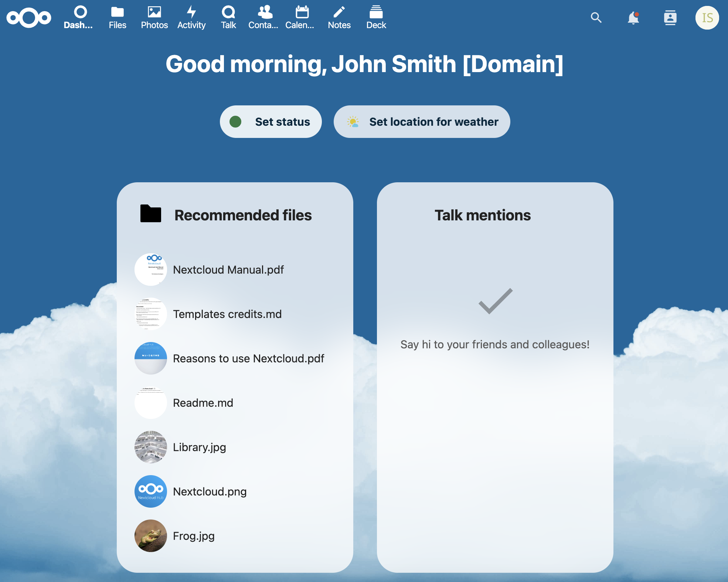This screenshot has width=728, height=582.
Task: Open the contacts menu icon
Action: click(x=670, y=17)
